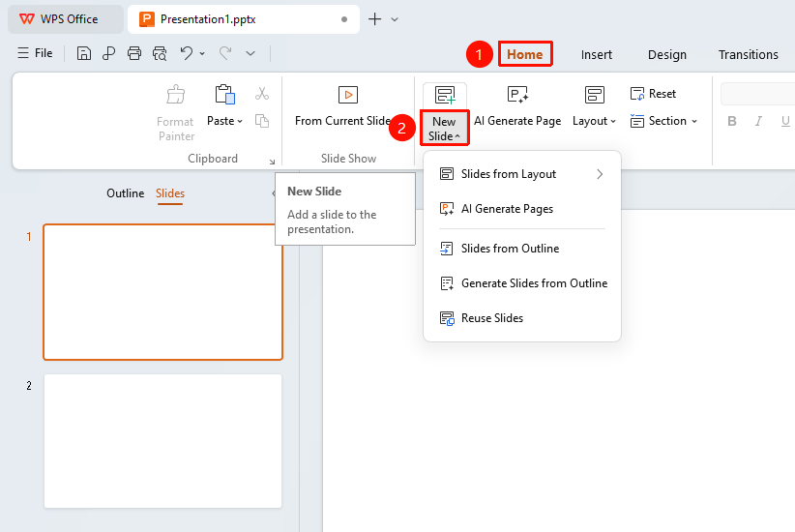This screenshot has height=532, width=795.
Task: Click the Redo arrow icon
Action: click(225, 53)
